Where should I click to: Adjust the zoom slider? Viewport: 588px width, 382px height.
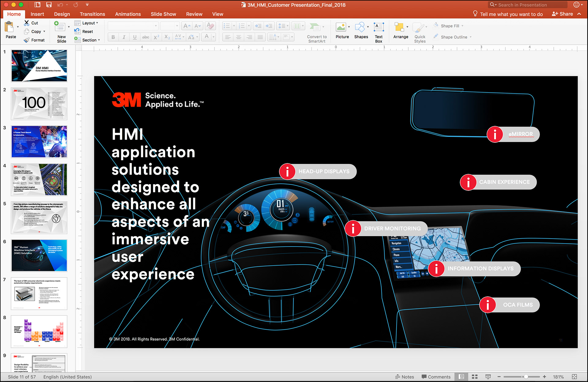(526, 376)
